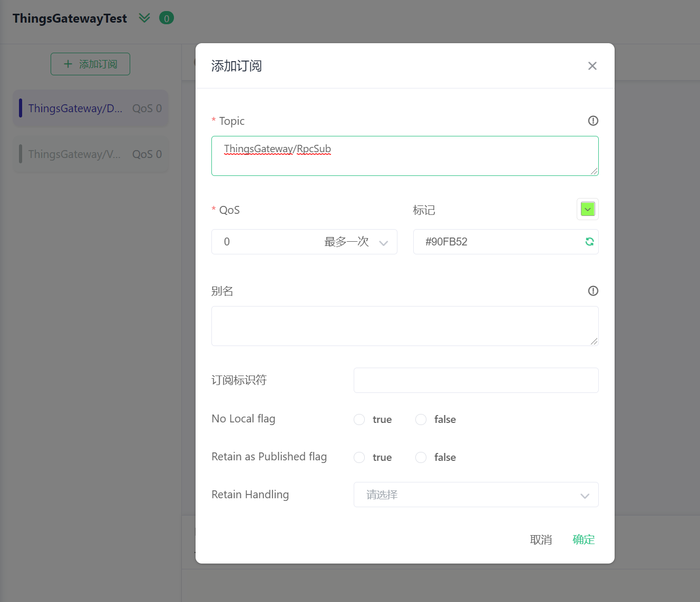Click the 订阅标识符 input field
This screenshot has height=602, width=700.
click(475, 380)
